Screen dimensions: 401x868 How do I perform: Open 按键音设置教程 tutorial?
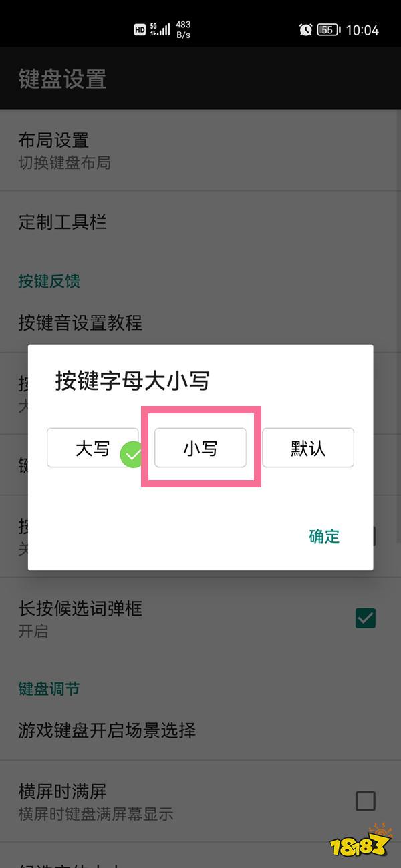[200, 323]
